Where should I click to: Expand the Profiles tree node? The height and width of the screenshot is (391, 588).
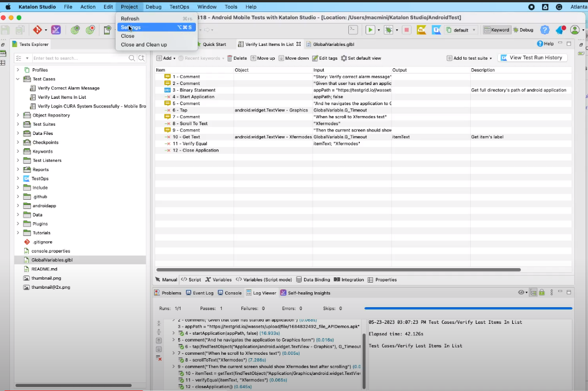[x=18, y=69]
